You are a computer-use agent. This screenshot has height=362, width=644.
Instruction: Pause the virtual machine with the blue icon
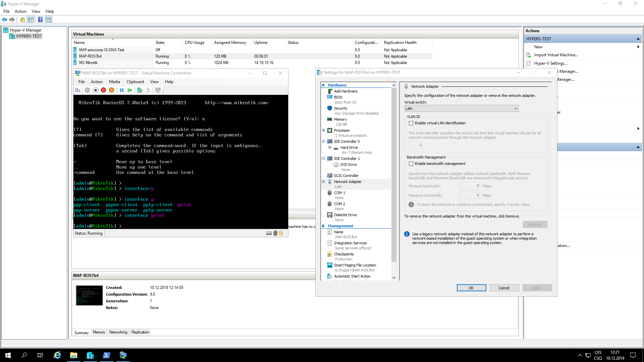122,90
